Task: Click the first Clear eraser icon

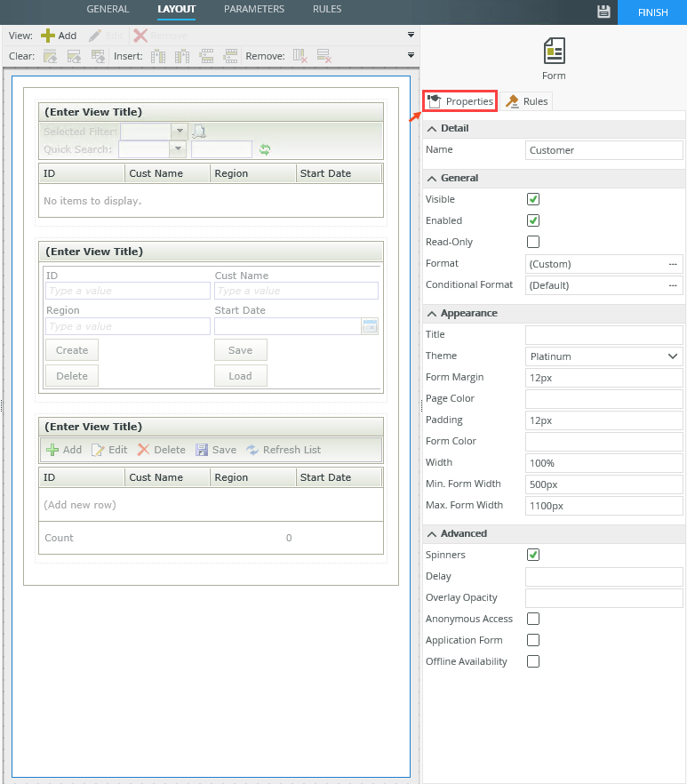Action: point(50,56)
